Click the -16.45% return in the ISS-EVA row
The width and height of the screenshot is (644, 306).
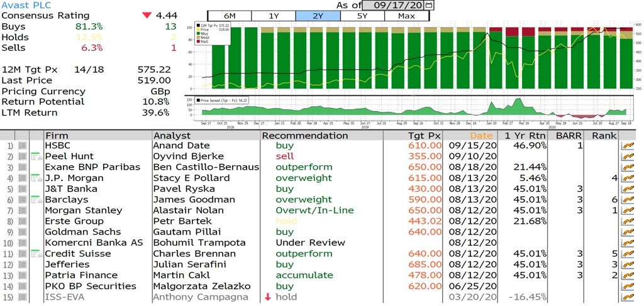tap(526, 297)
